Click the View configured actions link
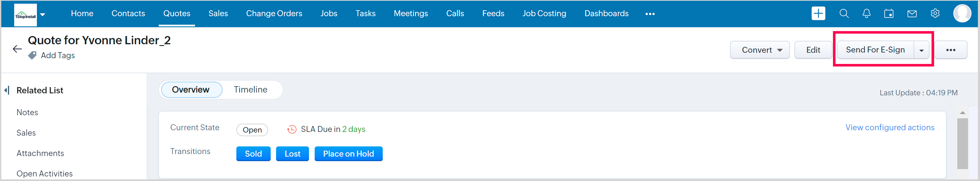Image resolution: width=980 pixels, height=181 pixels. pos(889,128)
